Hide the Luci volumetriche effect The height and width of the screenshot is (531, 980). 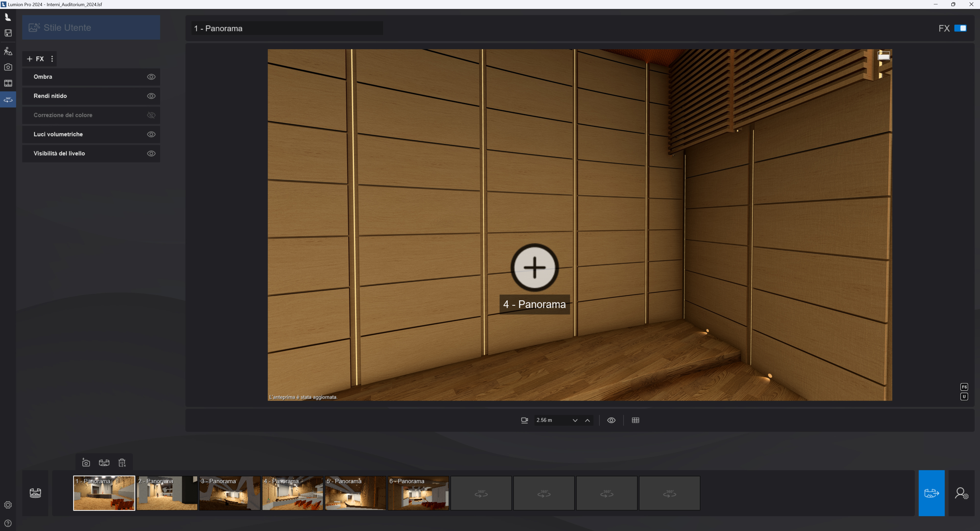pos(151,134)
